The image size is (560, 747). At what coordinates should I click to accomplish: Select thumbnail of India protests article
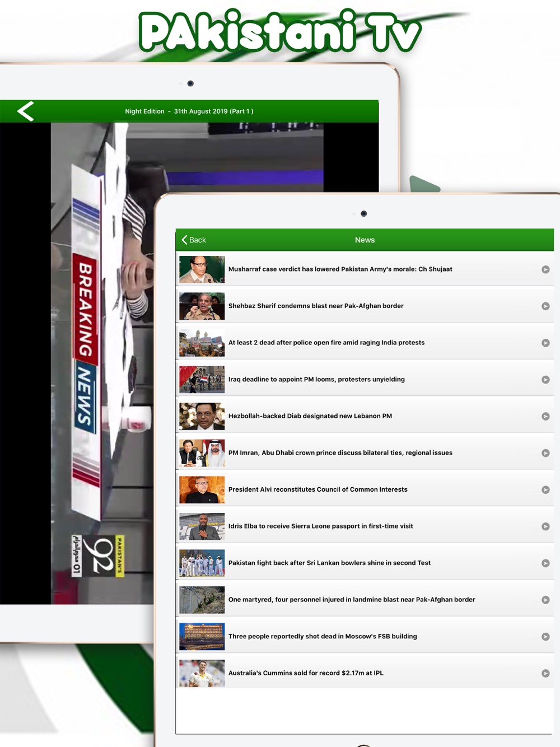coord(202,343)
